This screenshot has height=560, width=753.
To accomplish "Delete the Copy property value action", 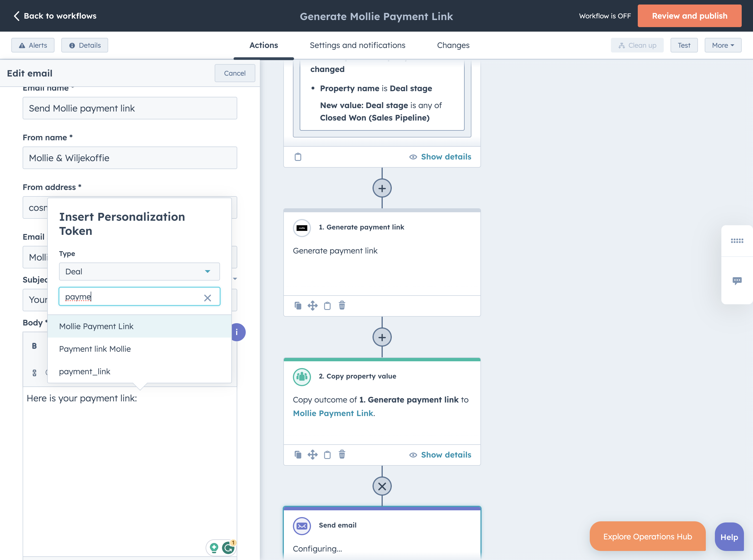I will pos(342,454).
